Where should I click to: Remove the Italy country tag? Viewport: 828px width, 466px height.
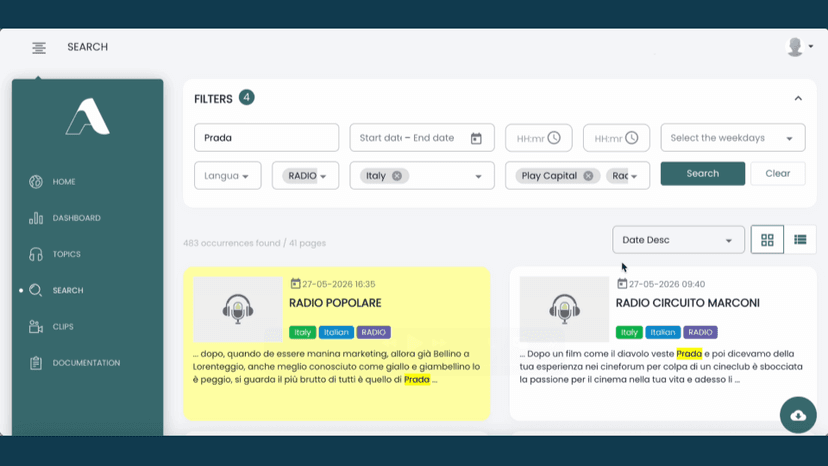397,176
